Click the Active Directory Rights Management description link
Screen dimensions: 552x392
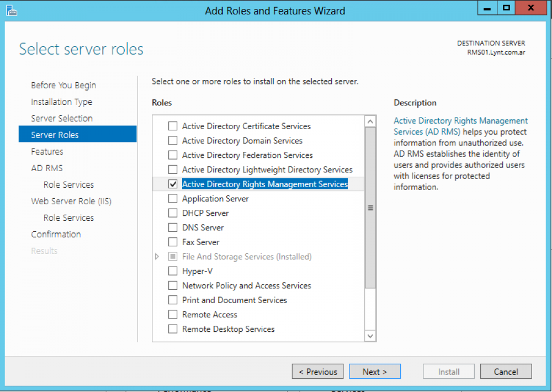click(460, 126)
